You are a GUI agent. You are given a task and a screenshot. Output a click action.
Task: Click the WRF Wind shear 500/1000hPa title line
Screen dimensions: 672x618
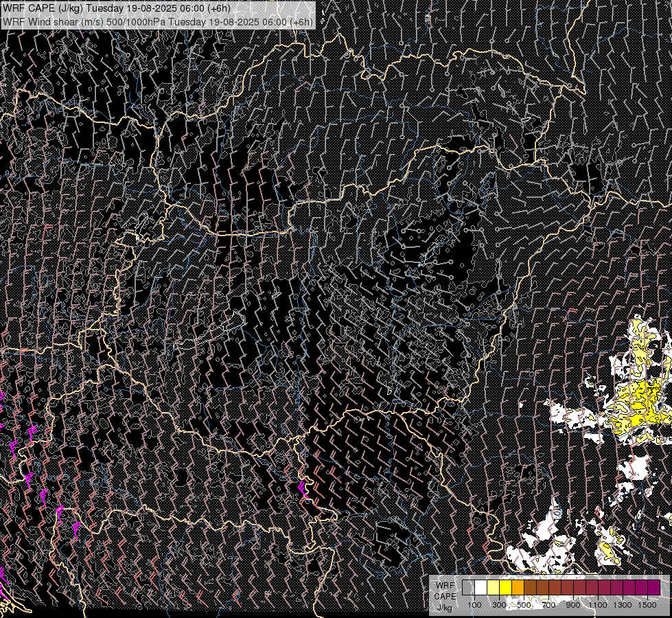tap(158, 22)
